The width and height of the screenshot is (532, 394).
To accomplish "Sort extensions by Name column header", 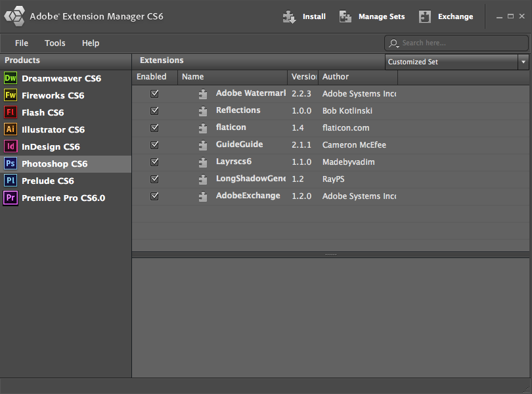I will click(x=233, y=77).
